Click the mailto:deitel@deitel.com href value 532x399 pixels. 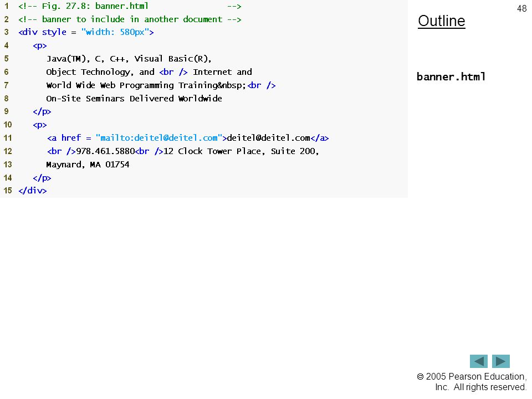pos(159,138)
